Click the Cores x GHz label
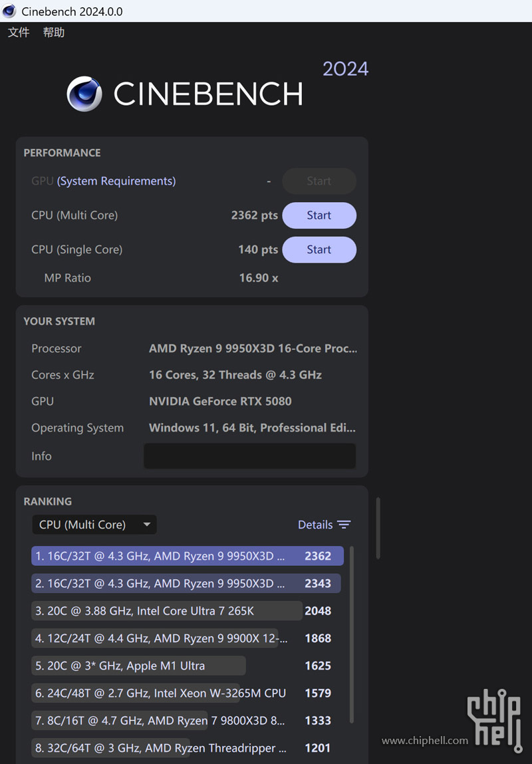 pyautogui.click(x=63, y=375)
